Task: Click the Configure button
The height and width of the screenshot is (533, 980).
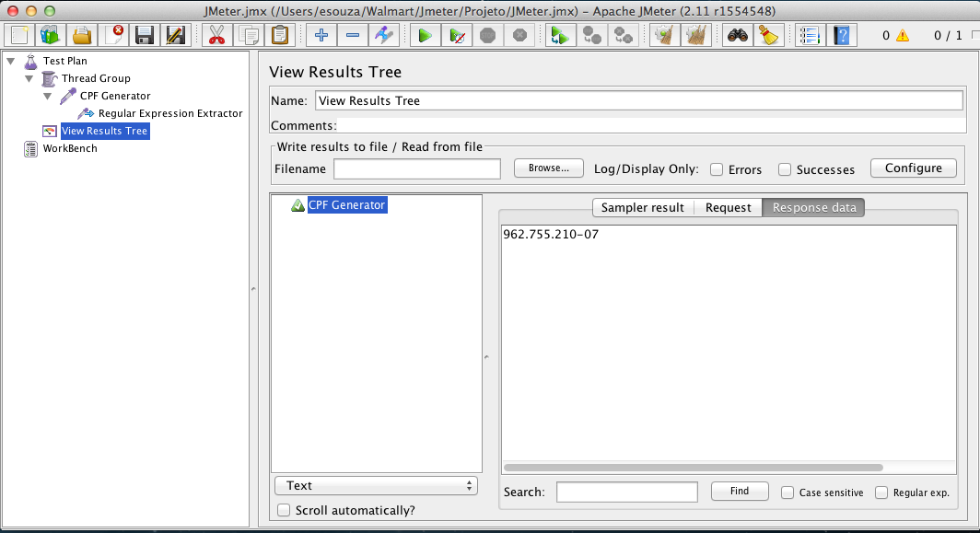Action: tap(913, 168)
